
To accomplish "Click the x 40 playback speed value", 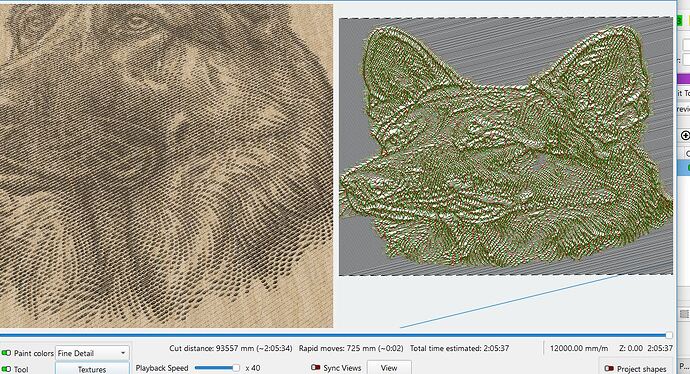I will pos(253,368).
